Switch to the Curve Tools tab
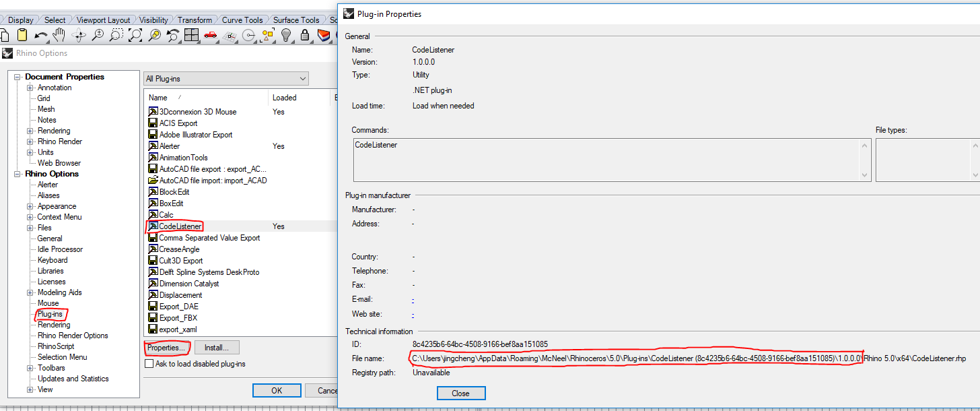The height and width of the screenshot is (411, 980). click(x=243, y=20)
